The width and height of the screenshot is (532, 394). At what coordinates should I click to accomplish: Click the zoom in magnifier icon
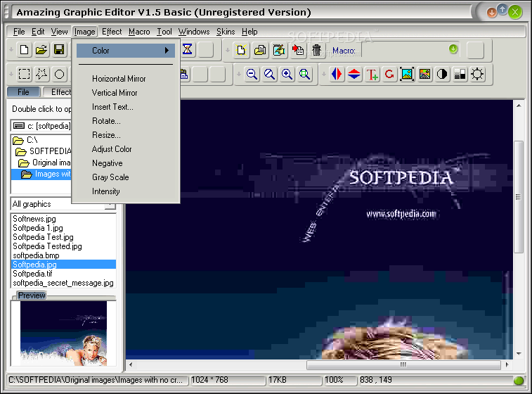[x=287, y=74]
